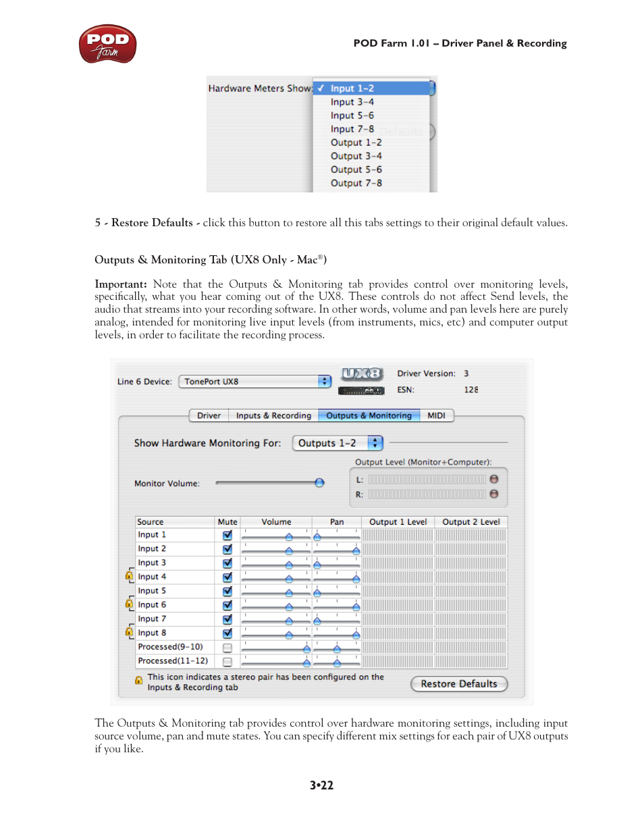
Task: Switch to the Inputs & Recording tab
Action: [x=273, y=415]
